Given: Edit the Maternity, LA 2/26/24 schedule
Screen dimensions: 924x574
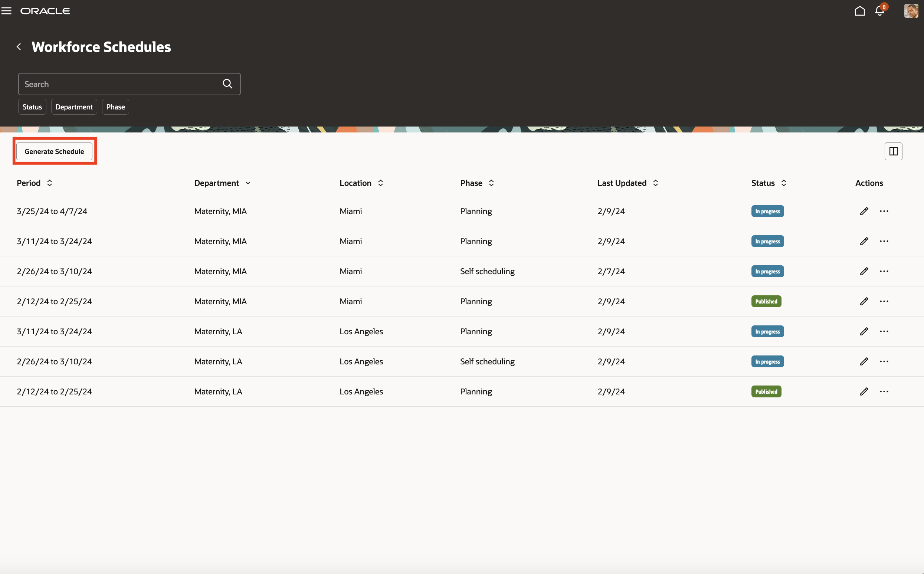Looking at the screenshot, I should 864,361.
